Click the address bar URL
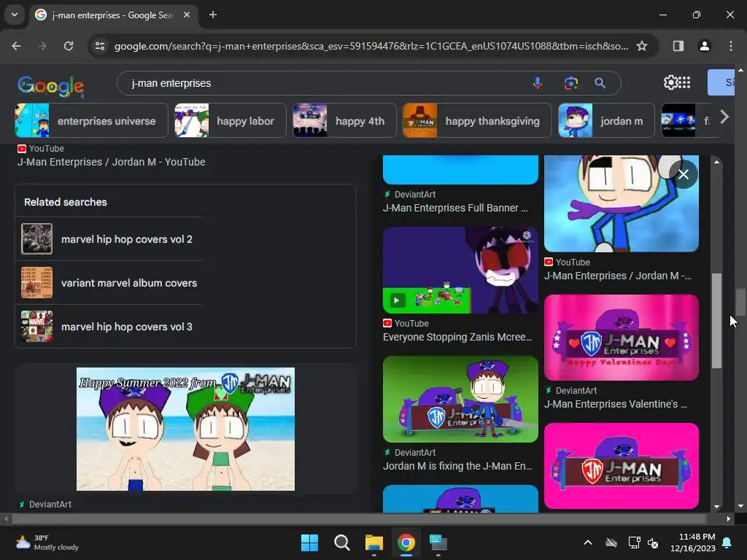The image size is (747, 560). pyautogui.click(x=371, y=46)
